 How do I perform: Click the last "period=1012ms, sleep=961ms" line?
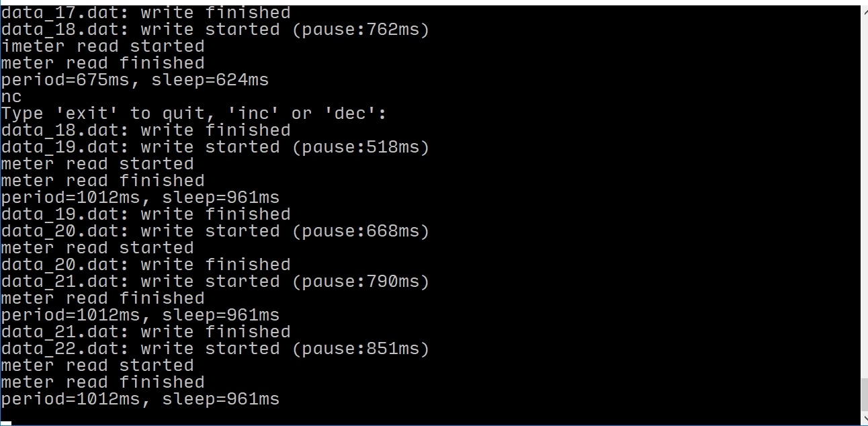pos(140,399)
